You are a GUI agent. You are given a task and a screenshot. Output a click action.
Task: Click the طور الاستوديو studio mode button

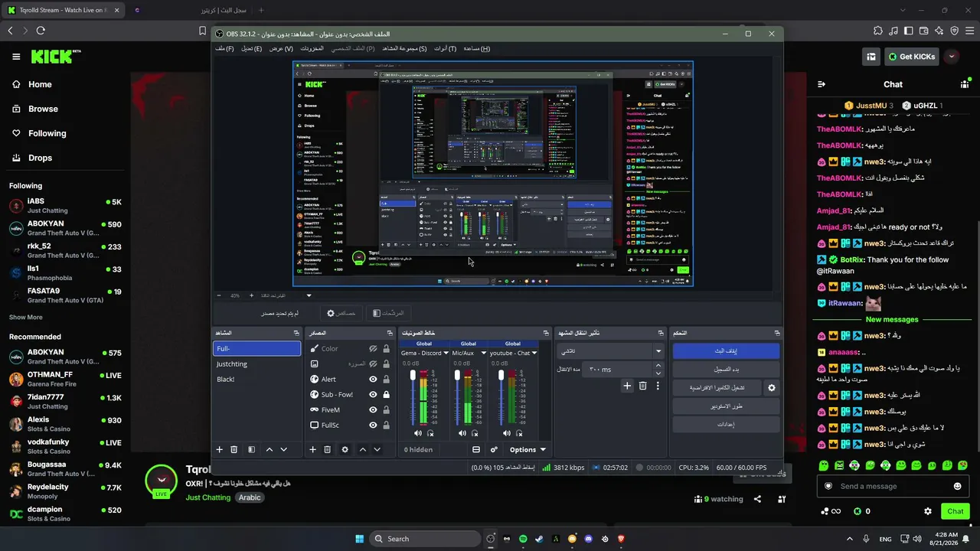coord(726,406)
